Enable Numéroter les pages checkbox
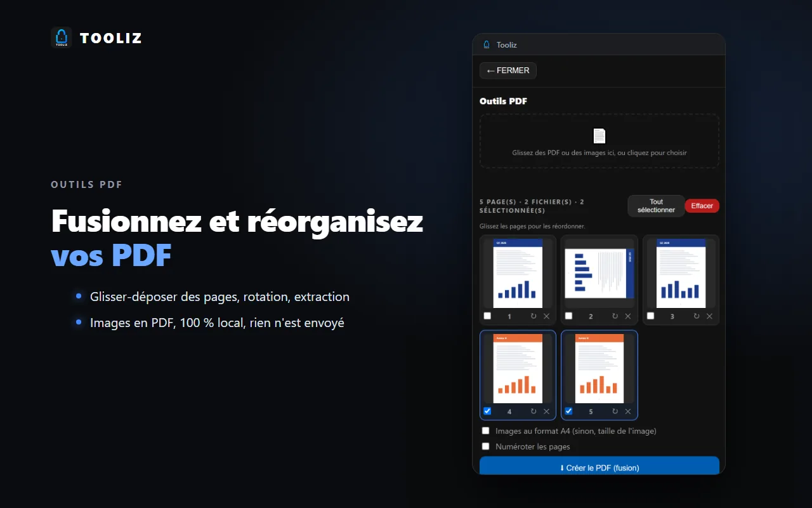 point(486,446)
